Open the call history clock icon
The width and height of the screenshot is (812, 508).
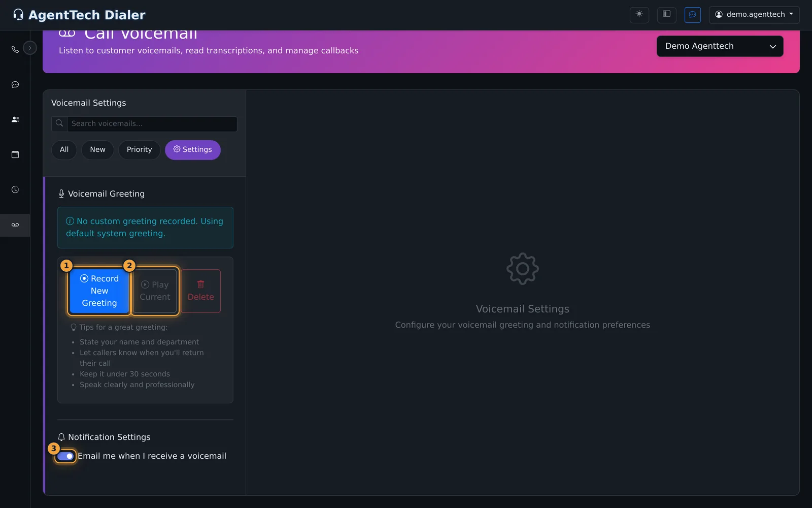coord(15,189)
